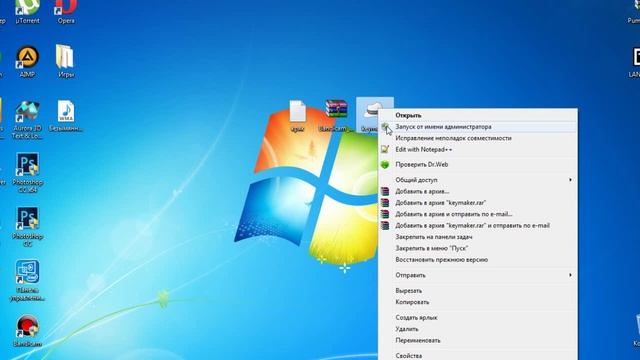Viewport: 640px width, 360px height.
Task: Expand the Общий доступ submenu
Action: point(478,180)
